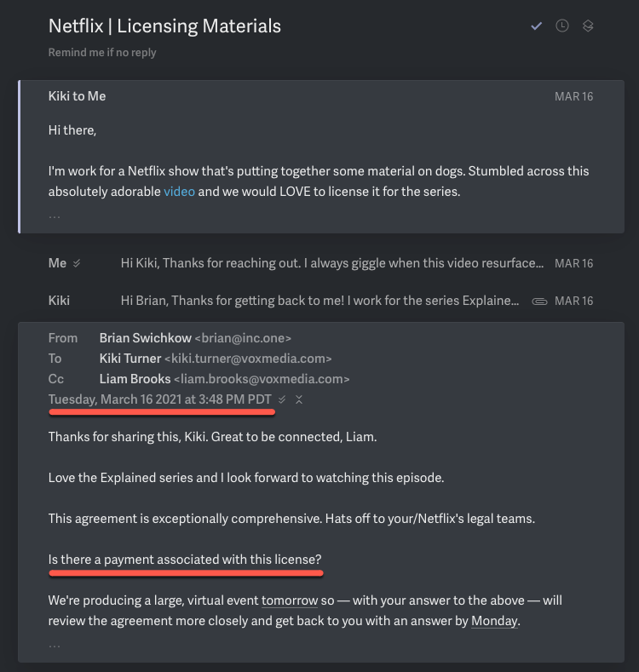Image resolution: width=639 pixels, height=672 pixels.
Task: Click the thread title 'Netflix | Licensing Materials'
Action: click(164, 26)
